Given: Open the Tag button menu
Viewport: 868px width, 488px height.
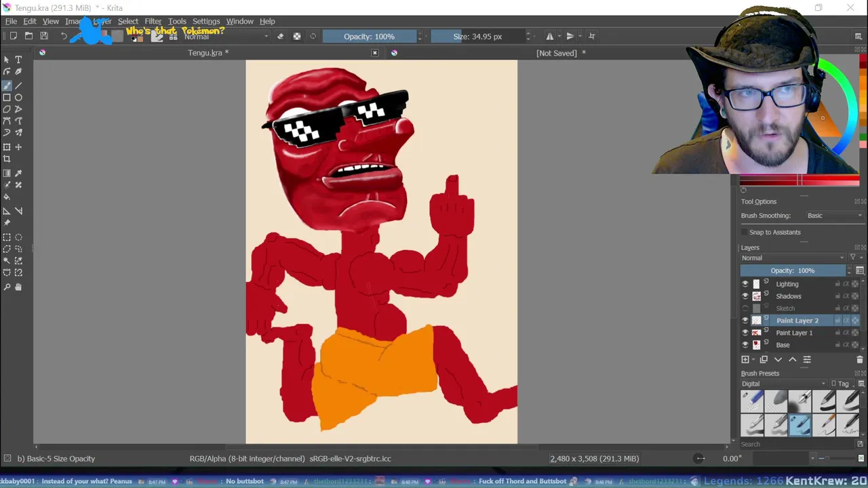Looking at the screenshot, I should [x=841, y=384].
